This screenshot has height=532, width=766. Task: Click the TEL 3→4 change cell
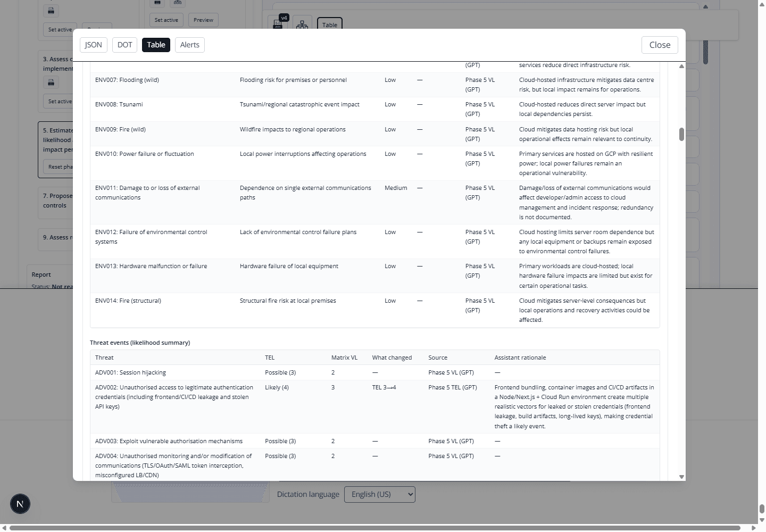click(x=384, y=387)
